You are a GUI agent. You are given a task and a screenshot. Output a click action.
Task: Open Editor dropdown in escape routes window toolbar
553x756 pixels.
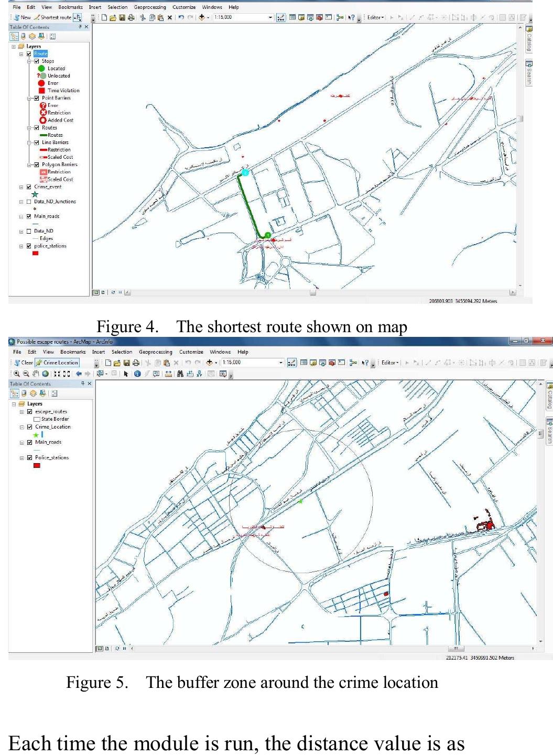390,363
